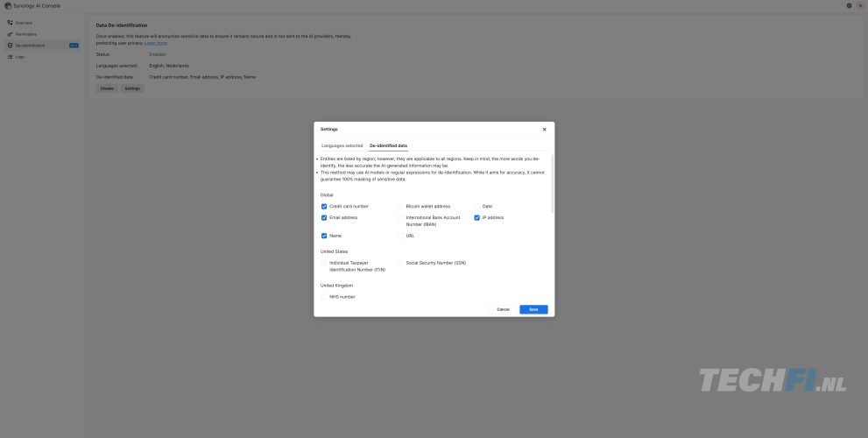Select the De-identified data tab
Viewport: 868px width, 438px height.
388,145
